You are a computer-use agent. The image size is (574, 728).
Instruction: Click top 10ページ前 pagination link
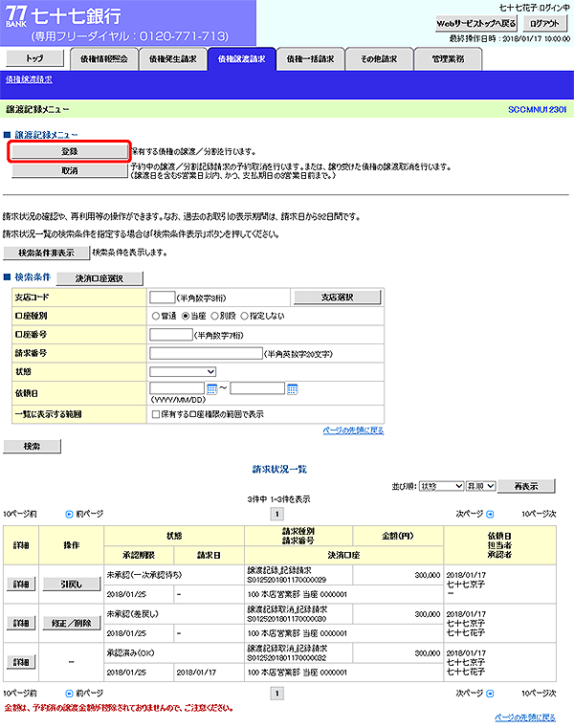tap(20, 514)
